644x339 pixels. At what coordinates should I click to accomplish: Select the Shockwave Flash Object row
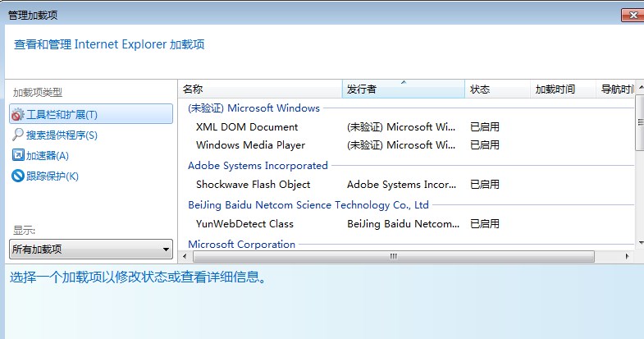(253, 185)
